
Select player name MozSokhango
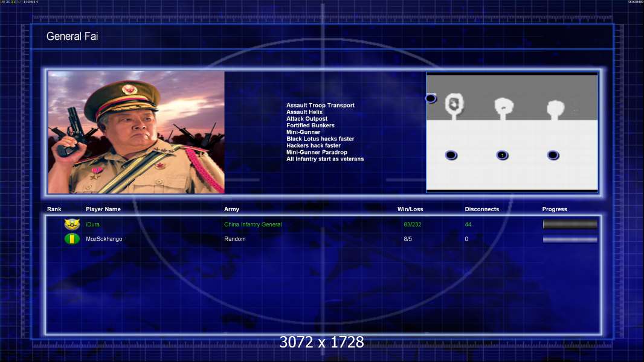coord(104,238)
